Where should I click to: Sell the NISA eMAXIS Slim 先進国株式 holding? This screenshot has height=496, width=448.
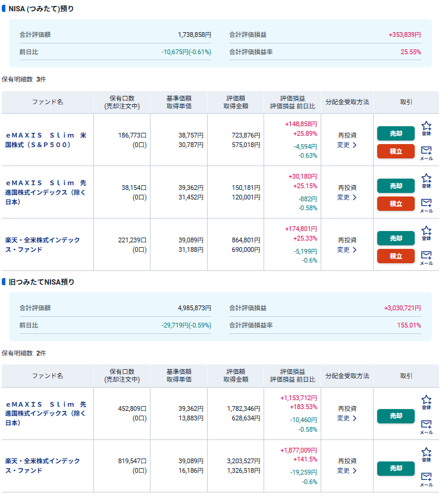(396, 186)
